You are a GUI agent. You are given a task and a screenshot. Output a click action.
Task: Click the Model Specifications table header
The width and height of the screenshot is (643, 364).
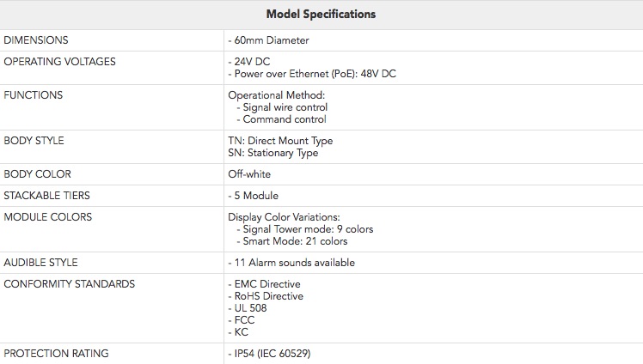[x=321, y=15]
